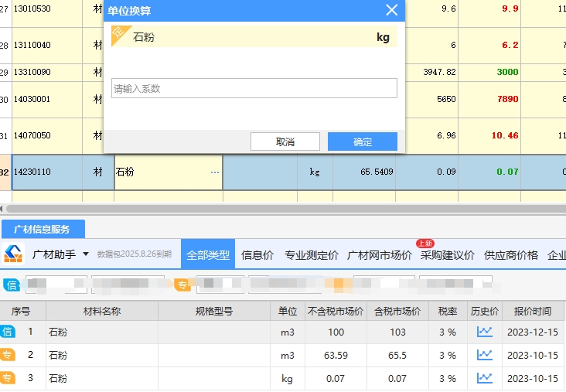Select the 全部类型 tab
This screenshot has height=392, width=566.
point(208,255)
